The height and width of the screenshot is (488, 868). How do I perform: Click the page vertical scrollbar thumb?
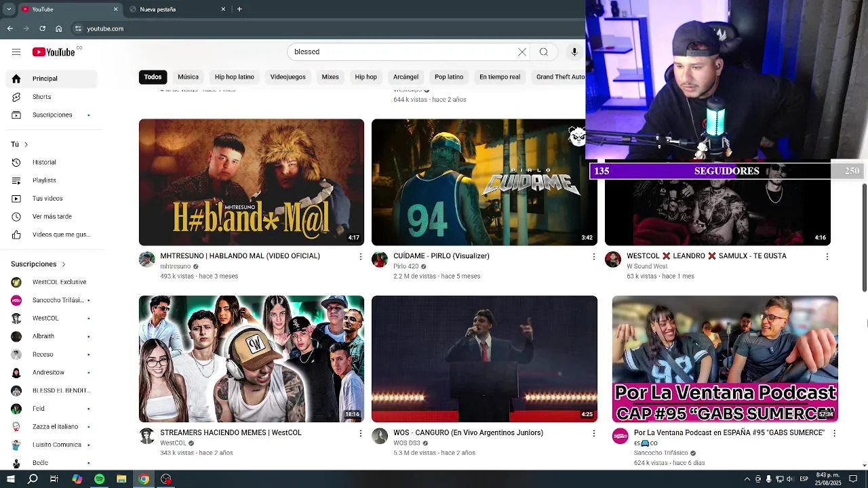[x=864, y=237]
